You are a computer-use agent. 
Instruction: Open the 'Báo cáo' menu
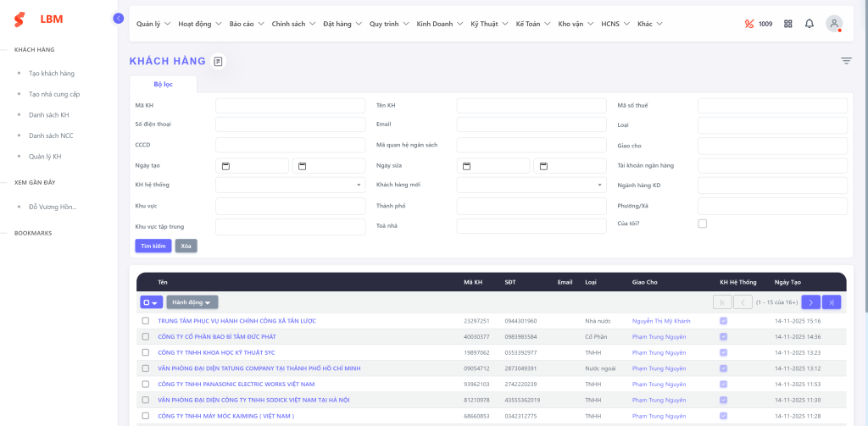pos(246,24)
